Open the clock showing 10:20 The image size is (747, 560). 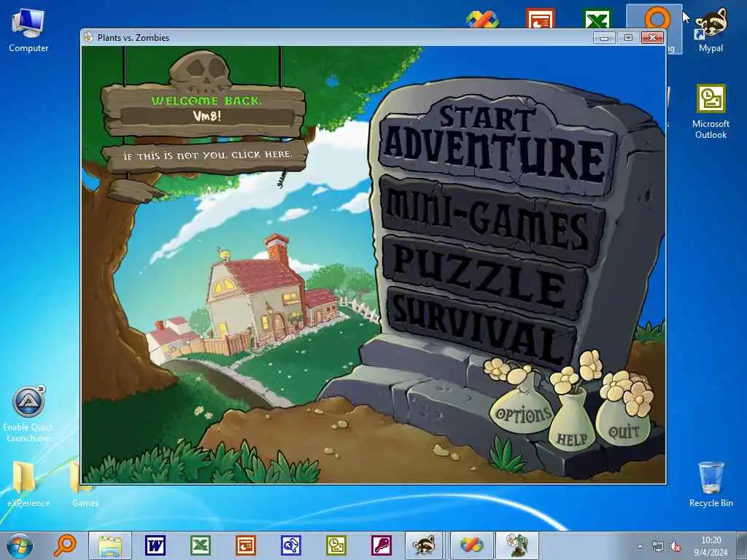[x=711, y=546]
